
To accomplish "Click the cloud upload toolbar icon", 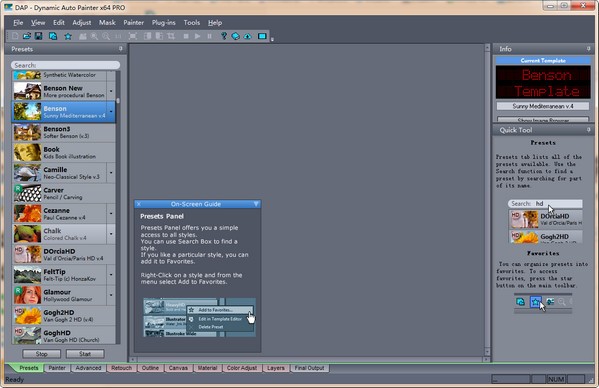I will (248, 36).
